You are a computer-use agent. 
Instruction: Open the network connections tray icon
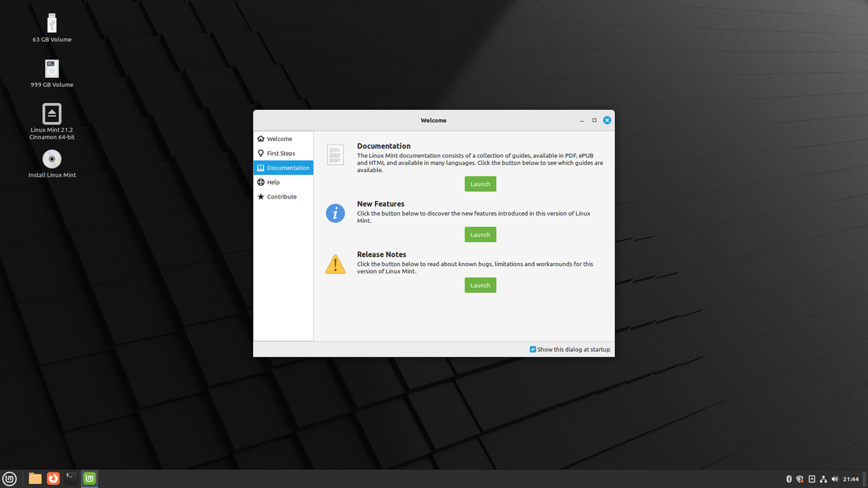click(x=823, y=479)
